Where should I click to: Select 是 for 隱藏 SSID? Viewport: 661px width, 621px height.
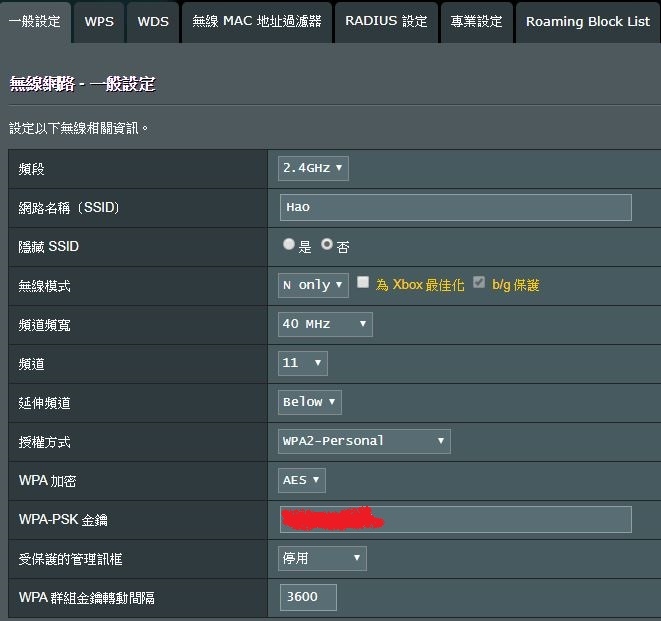pos(289,244)
